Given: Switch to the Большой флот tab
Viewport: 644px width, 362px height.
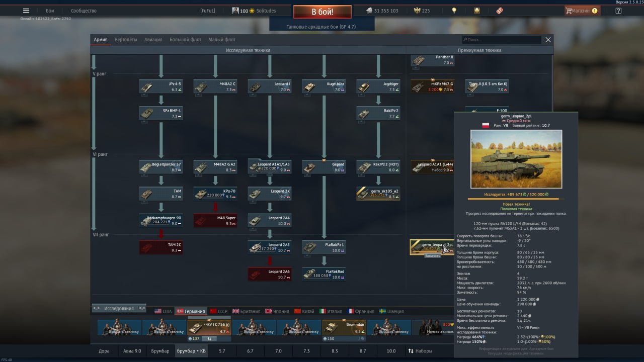Looking at the screenshot, I should (185, 40).
